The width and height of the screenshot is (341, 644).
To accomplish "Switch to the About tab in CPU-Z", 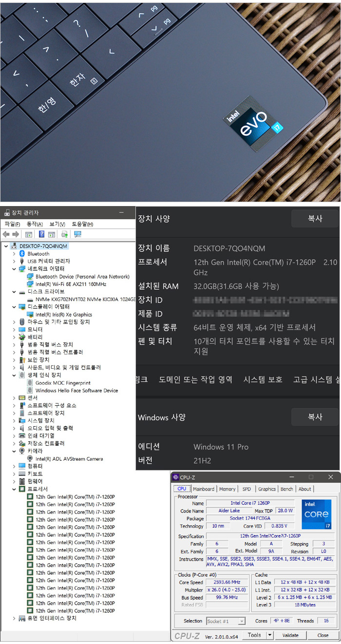I will point(305,489).
